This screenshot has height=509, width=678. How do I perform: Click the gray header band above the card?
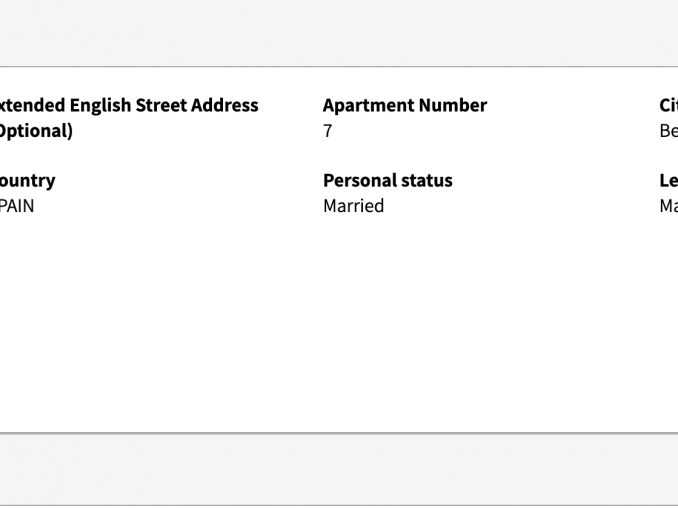339,33
